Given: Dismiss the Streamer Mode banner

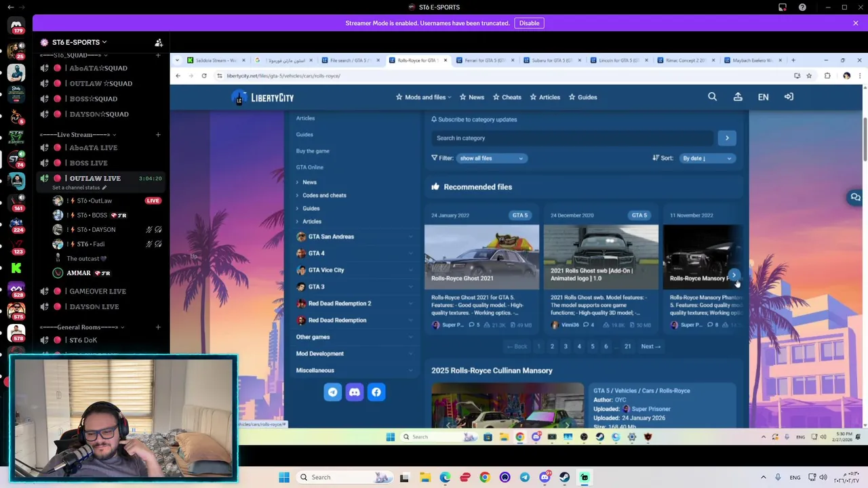Looking at the screenshot, I should [x=856, y=23].
